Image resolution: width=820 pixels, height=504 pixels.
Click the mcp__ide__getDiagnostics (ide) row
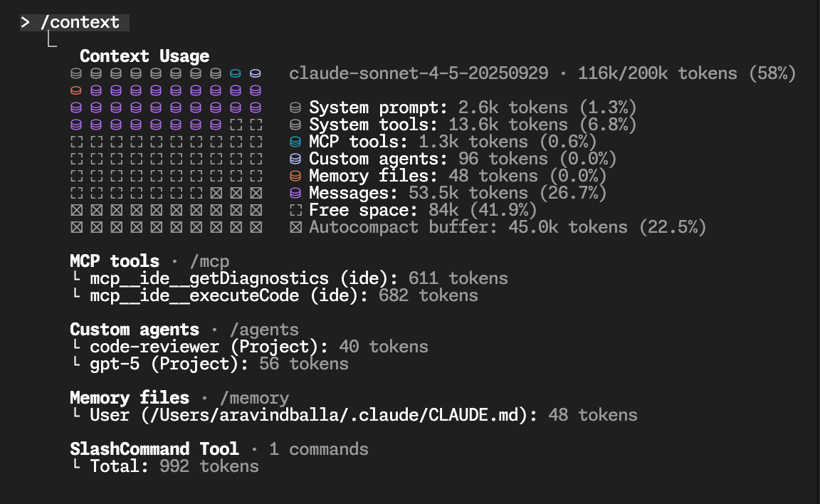pos(289,278)
